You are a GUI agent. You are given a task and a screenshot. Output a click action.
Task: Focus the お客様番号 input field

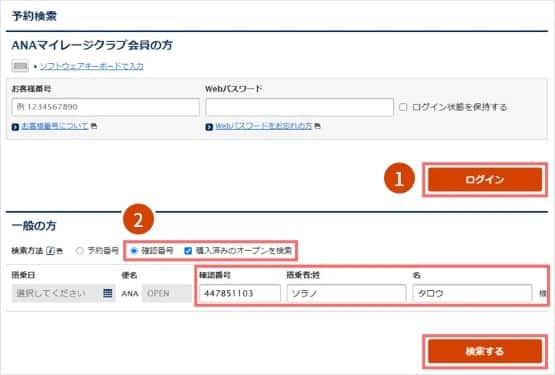coord(105,107)
